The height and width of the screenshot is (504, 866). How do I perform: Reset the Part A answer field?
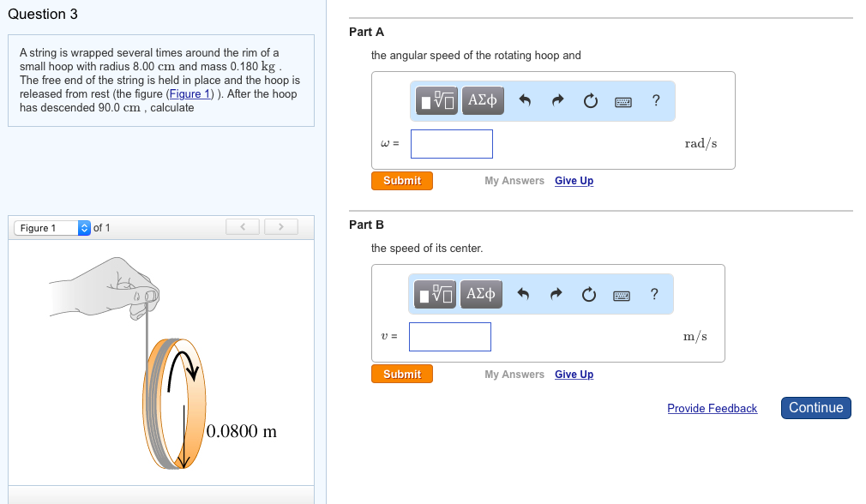click(x=590, y=100)
